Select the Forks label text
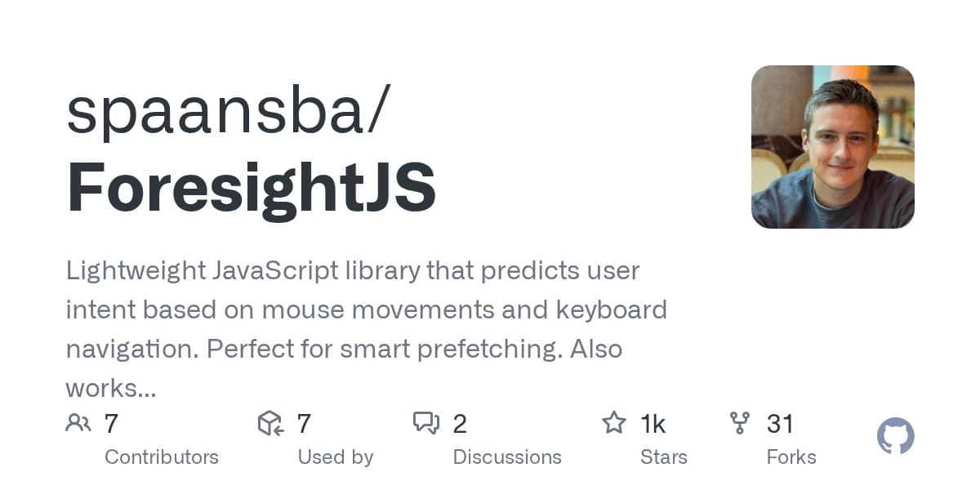980x490 pixels. point(791,457)
